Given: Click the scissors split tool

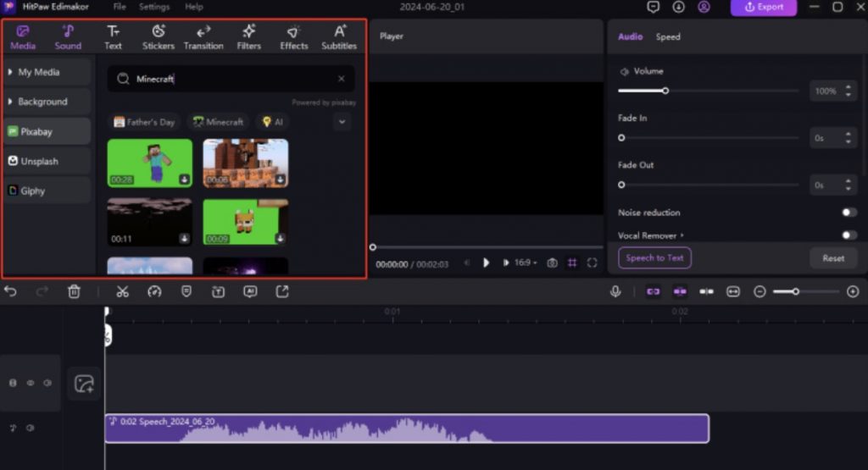Looking at the screenshot, I should (x=122, y=291).
